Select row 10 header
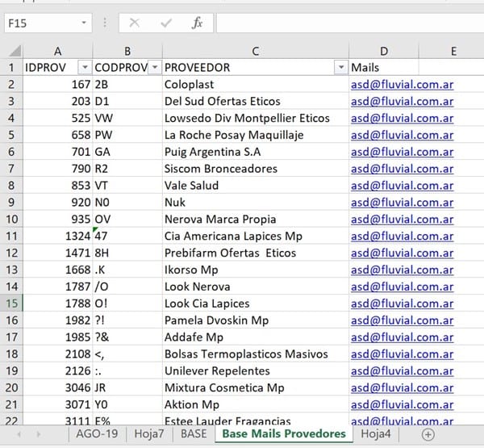This screenshot has width=484, height=448. (12, 220)
